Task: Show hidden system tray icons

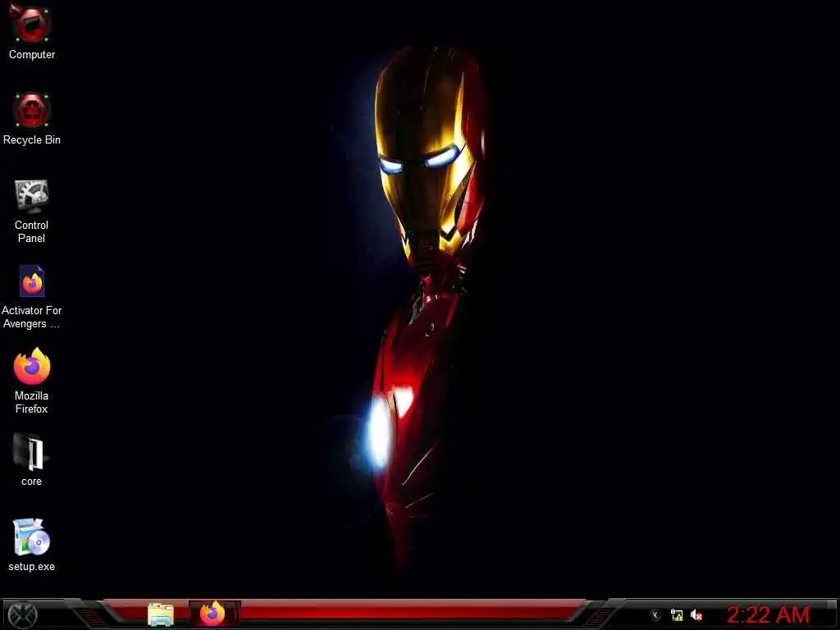Action: point(655,615)
